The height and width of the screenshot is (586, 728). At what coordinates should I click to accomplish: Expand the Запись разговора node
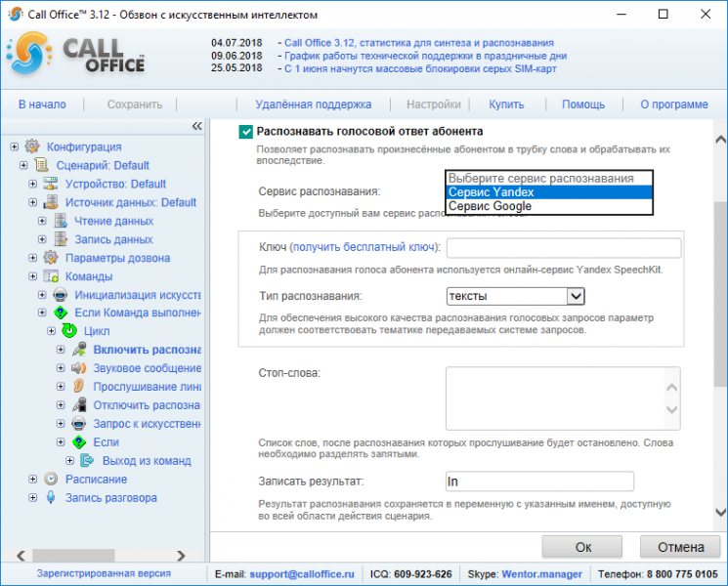point(32,497)
